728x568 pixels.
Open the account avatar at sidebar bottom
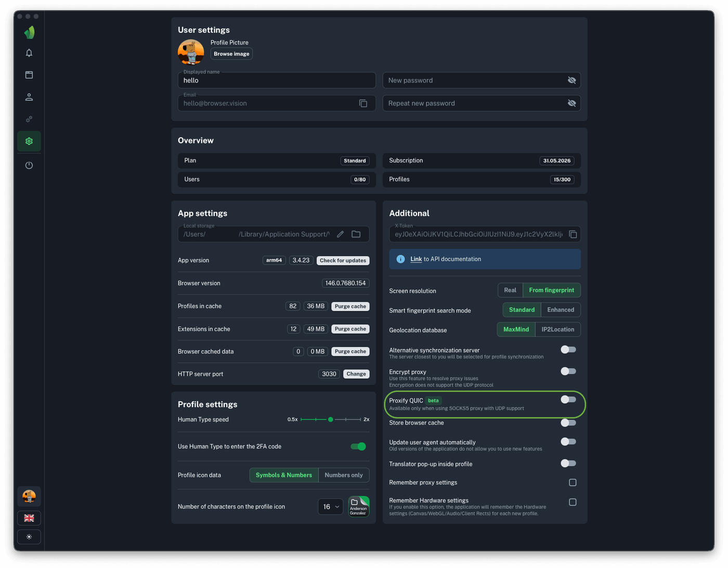pyautogui.click(x=29, y=496)
